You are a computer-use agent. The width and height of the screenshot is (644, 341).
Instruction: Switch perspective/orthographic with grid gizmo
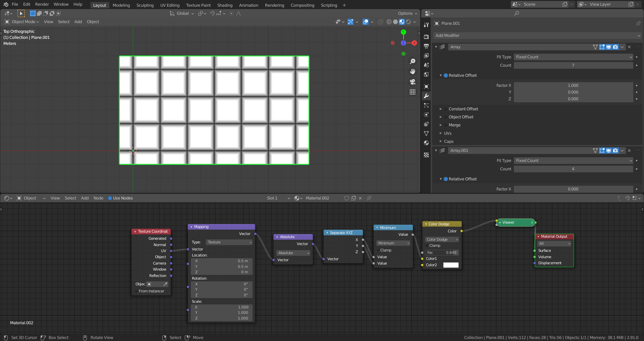(x=413, y=92)
